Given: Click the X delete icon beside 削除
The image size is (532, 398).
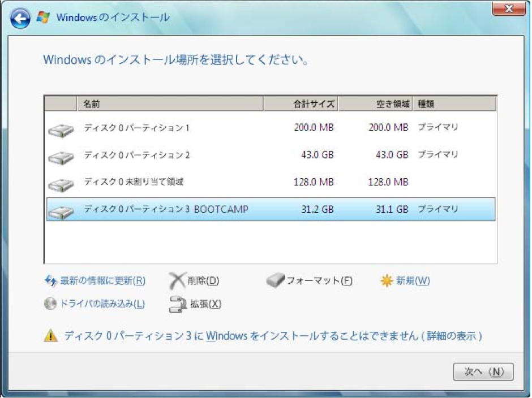Looking at the screenshot, I should pyautogui.click(x=178, y=281).
